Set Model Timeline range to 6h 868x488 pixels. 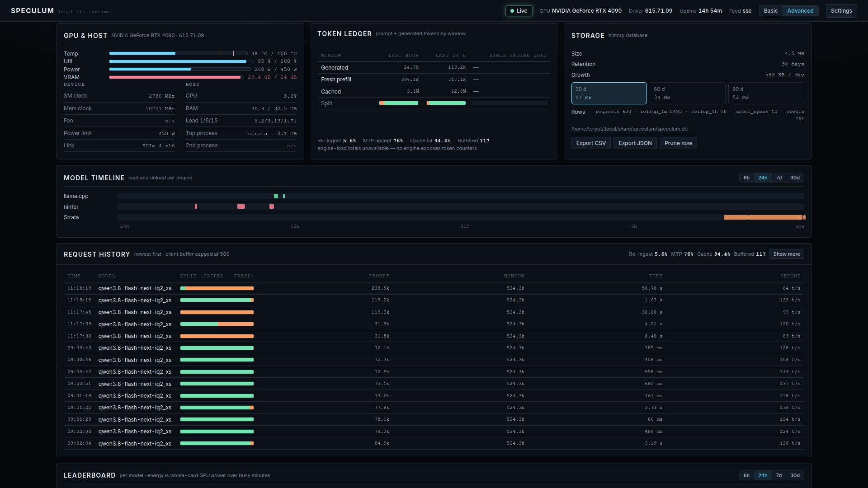(x=746, y=178)
